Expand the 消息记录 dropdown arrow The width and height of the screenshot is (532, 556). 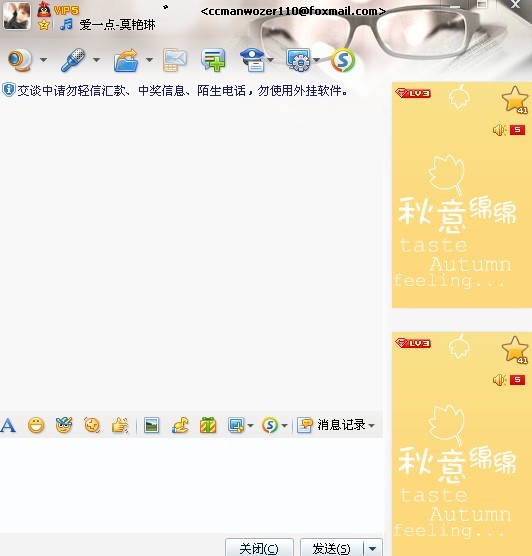coord(371,425)
